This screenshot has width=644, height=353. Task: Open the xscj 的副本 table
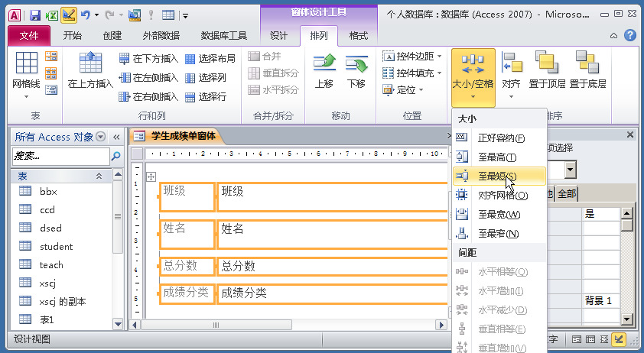pos(62,301)
